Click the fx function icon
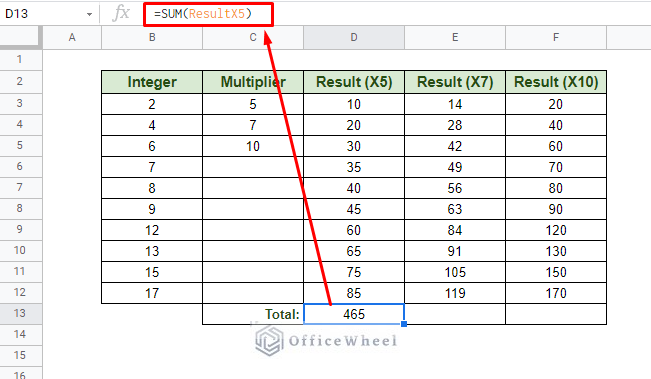This screenshot has width=651, height=379. point(121,13)
